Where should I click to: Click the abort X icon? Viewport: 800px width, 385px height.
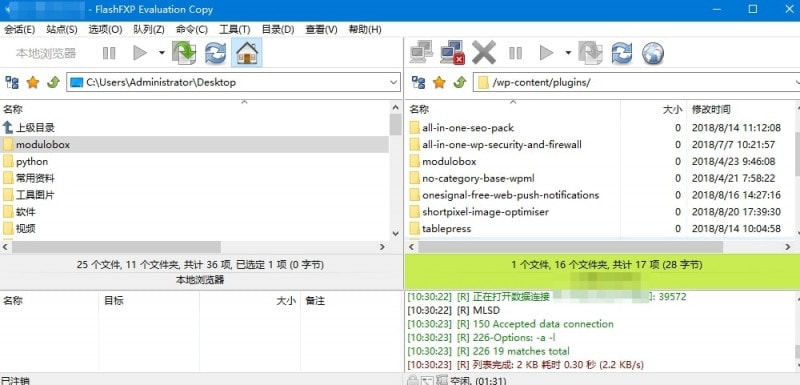[484, 53]
